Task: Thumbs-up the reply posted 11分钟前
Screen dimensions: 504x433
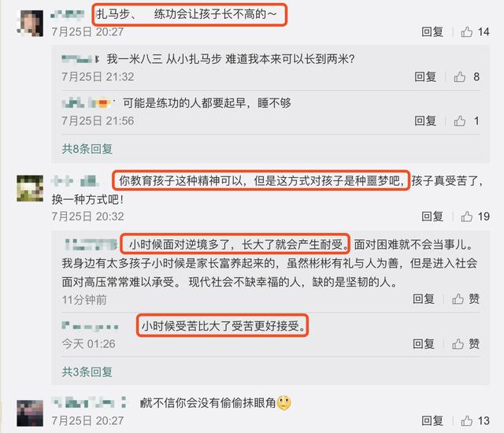Action: [x=458, y=299]
